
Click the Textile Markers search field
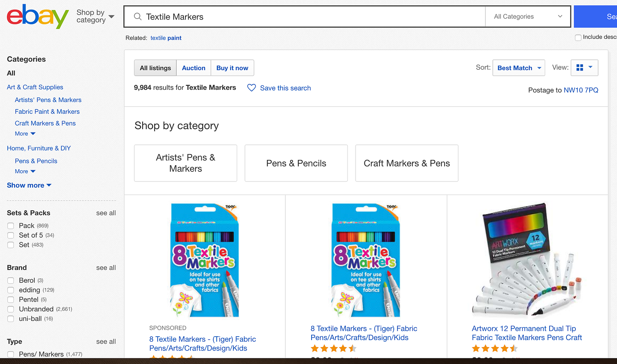pyautogui.click(x=308, y=17)
